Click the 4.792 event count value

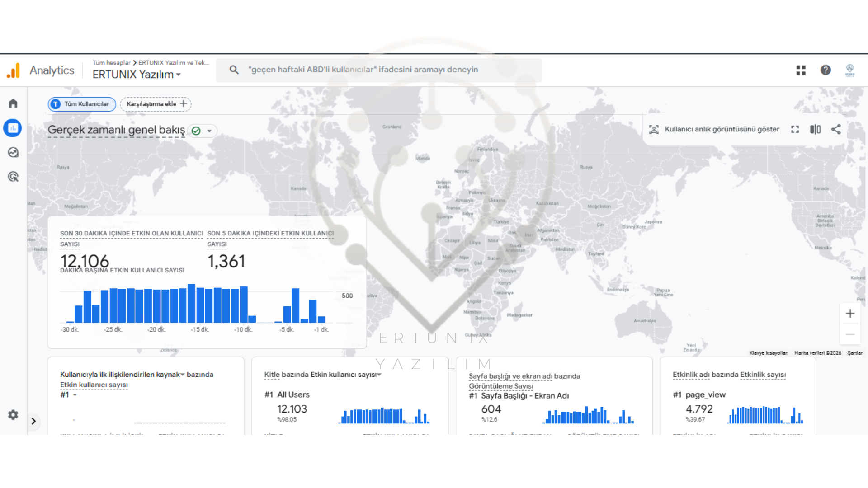[x=699, y=409]
